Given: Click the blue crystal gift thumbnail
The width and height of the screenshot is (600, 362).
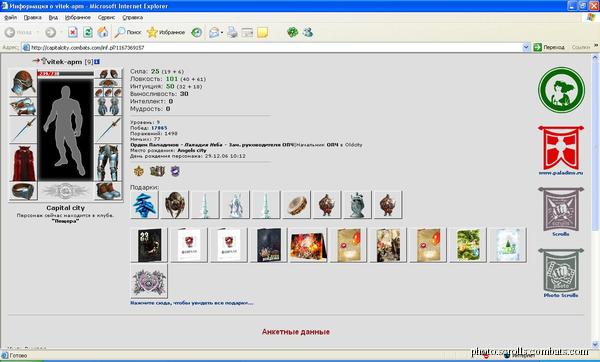Looking at the screenshot, I should (144, 205).
